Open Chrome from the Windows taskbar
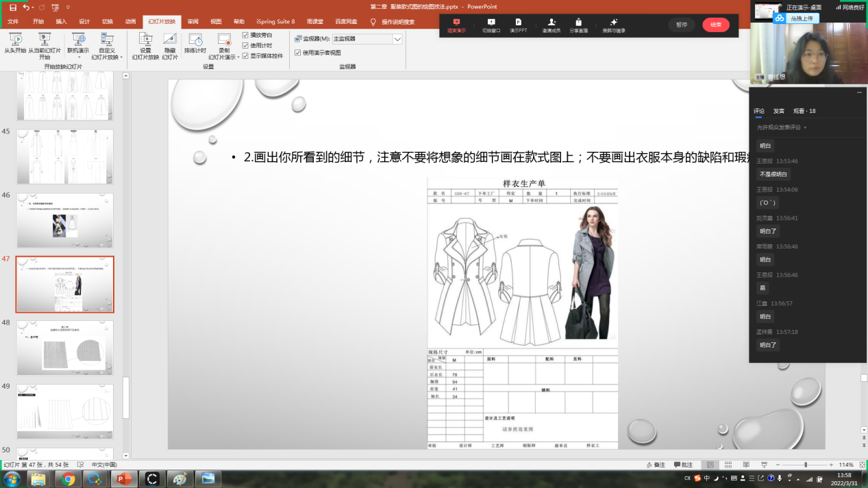This screenshot has width=868, height=488. pyautogui.click(x=68, y=479)
